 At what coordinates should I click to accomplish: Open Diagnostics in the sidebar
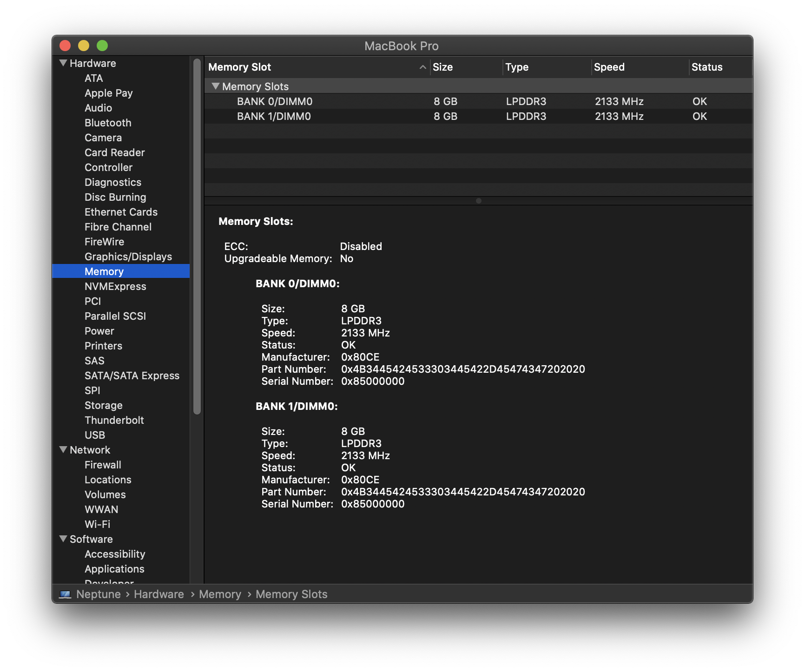tap(113, 182)
